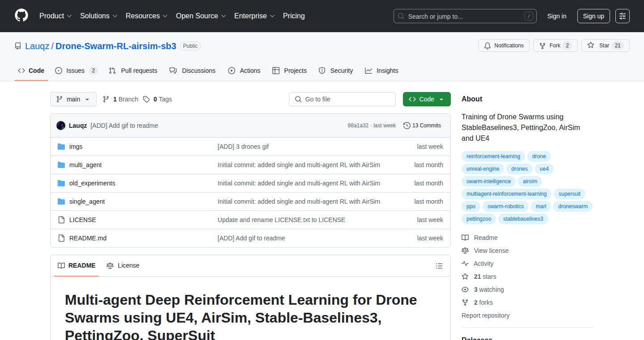The height and width of the screenshot is (340, 644).
Task: Click the README.md file icon
Action: pyautogui.click(x=61, y=238)
